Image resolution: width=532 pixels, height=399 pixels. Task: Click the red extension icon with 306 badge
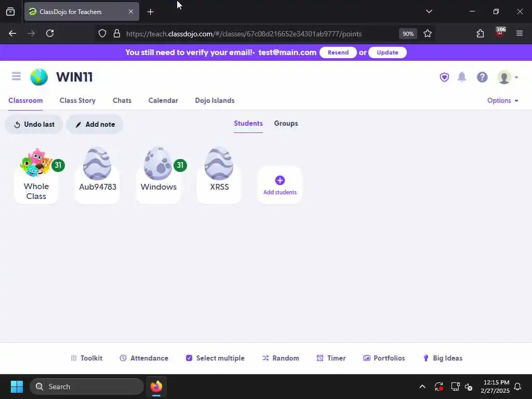(500, 33)
